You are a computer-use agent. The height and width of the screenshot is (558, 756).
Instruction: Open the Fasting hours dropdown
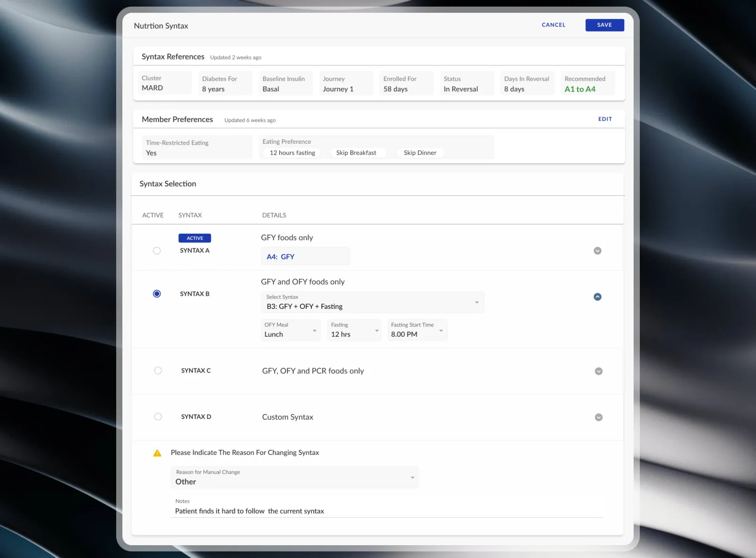[x=354, y=330]
